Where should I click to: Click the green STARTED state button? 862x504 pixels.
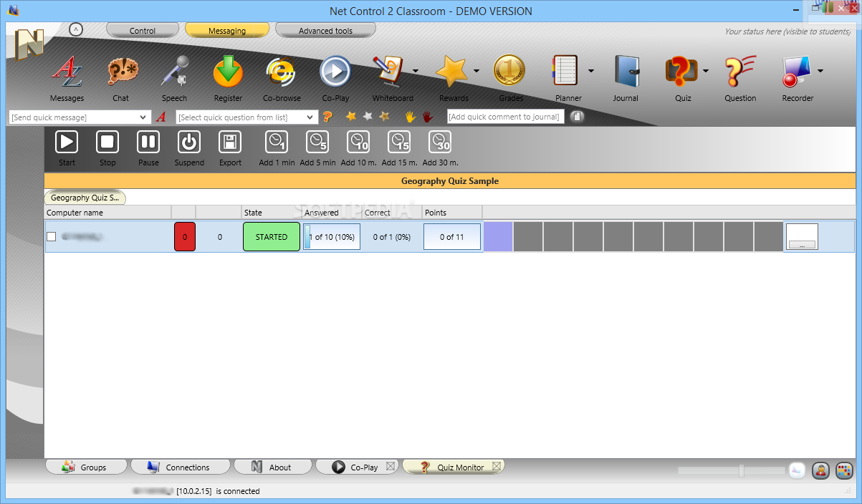pos(272,237)
